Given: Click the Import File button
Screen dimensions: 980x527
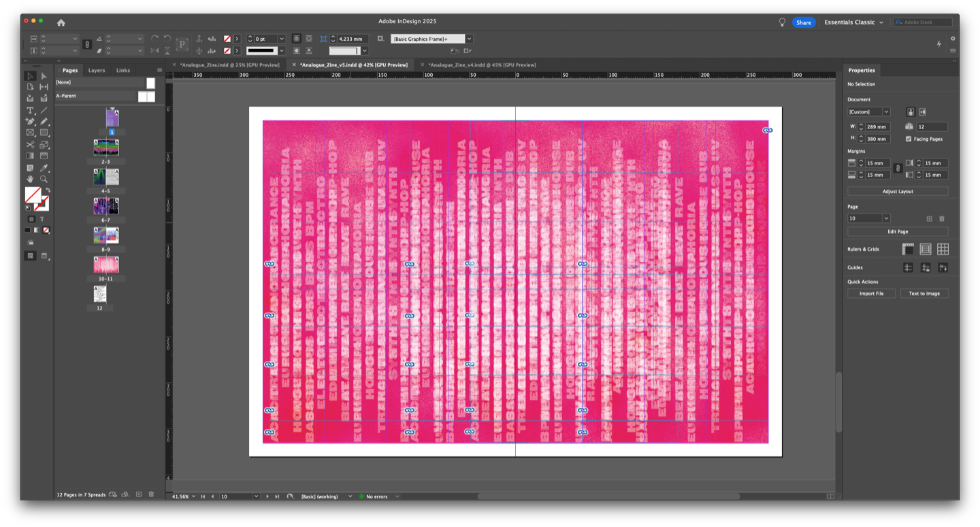Looking at the screenshot, I should (871, 294).
